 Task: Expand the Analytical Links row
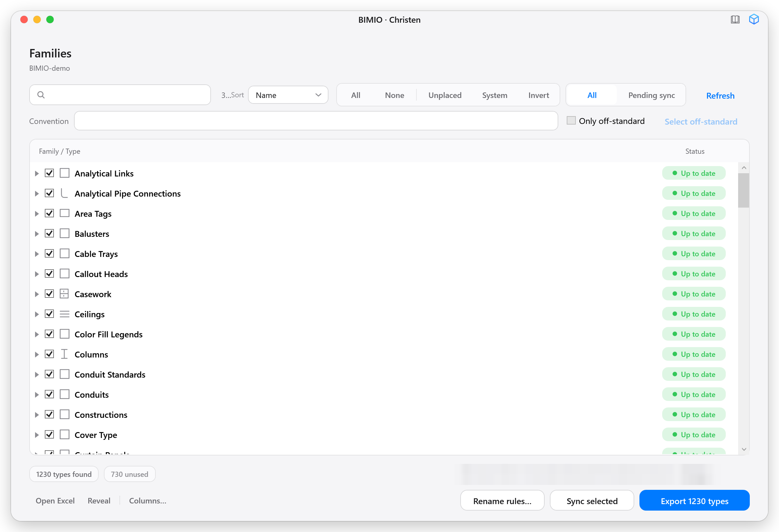point(37,174)
